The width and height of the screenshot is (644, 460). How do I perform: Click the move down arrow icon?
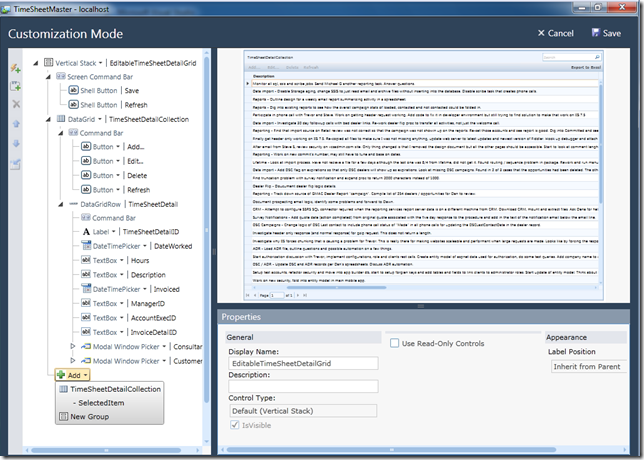click(x=16, y=143)
